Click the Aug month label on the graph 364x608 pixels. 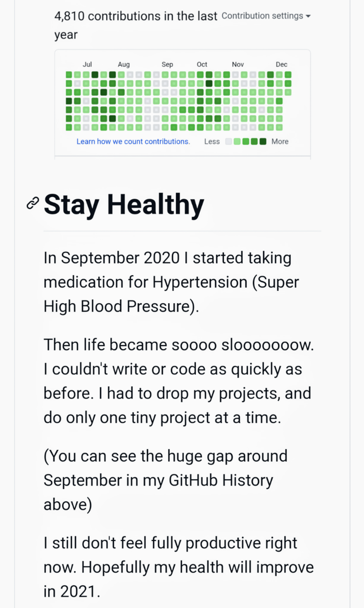(x=124, y=64)
